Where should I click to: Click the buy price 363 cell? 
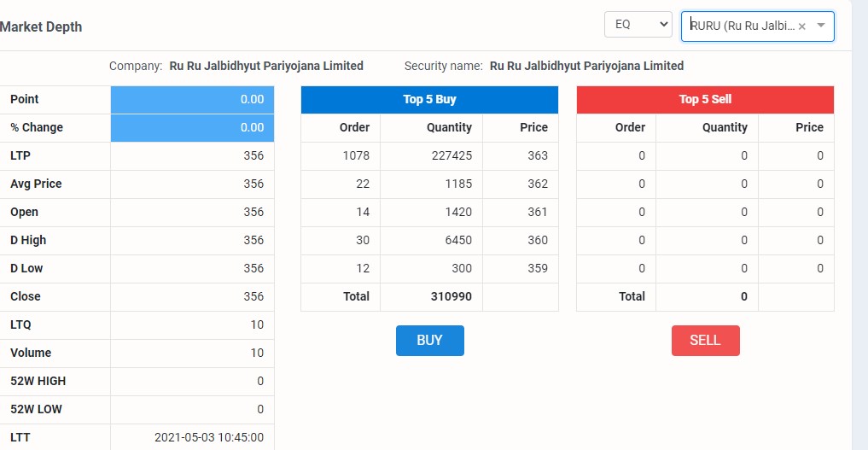(x=521, y=156)
